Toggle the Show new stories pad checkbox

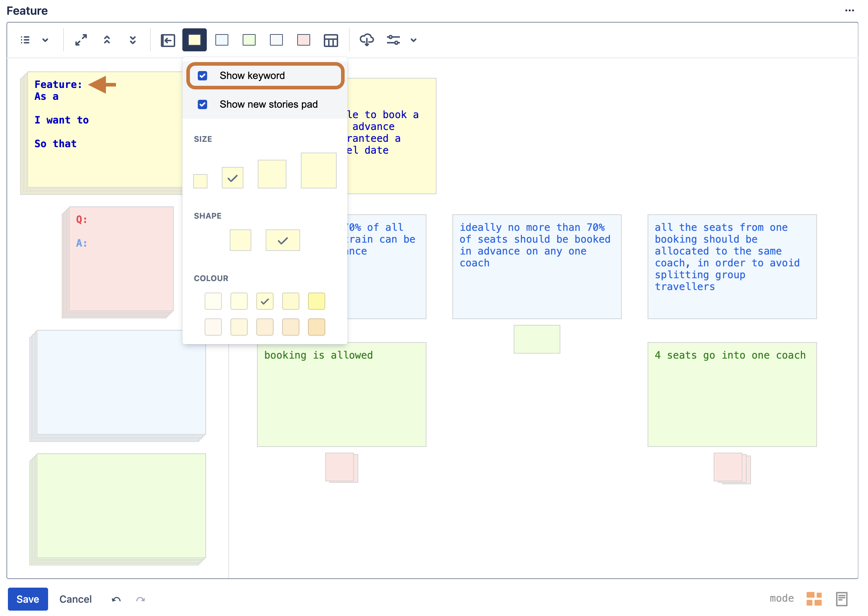click(x=202, y=104)
